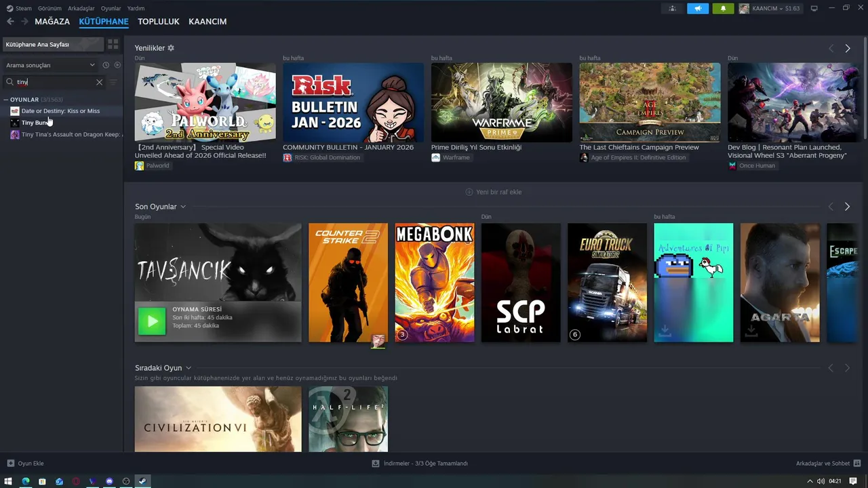The image size is (868, 488).
Task: Toggle the ready-to-play filter icon
Action: (x=117, y=65)
